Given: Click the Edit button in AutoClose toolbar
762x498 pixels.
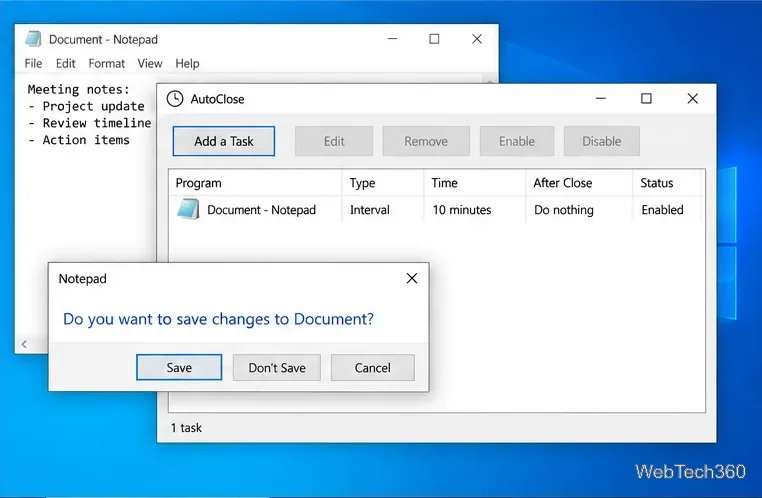Looking at the screenshot, I should point(334,141).
